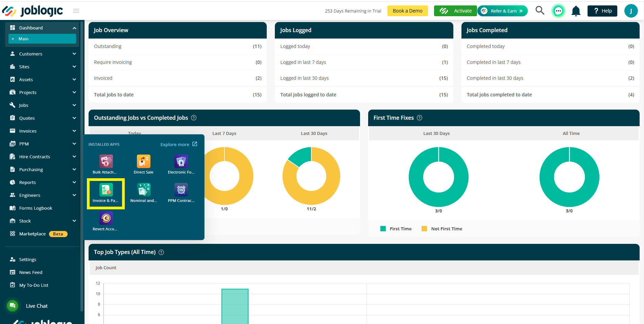Open the Invoice & Payment app
The image size is (644, 324).
[106, 190]
